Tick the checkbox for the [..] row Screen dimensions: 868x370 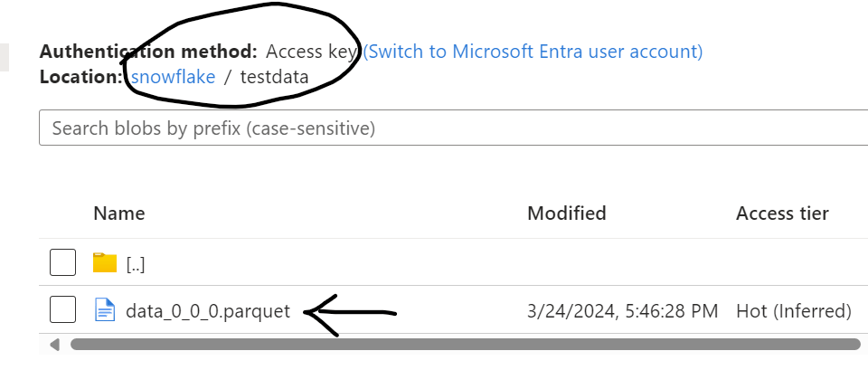click(62, 263)
